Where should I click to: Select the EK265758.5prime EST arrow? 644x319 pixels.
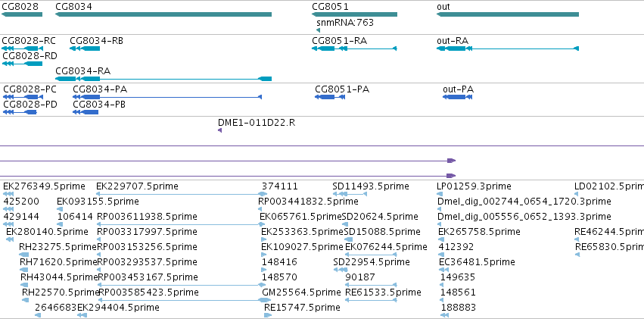442,239
